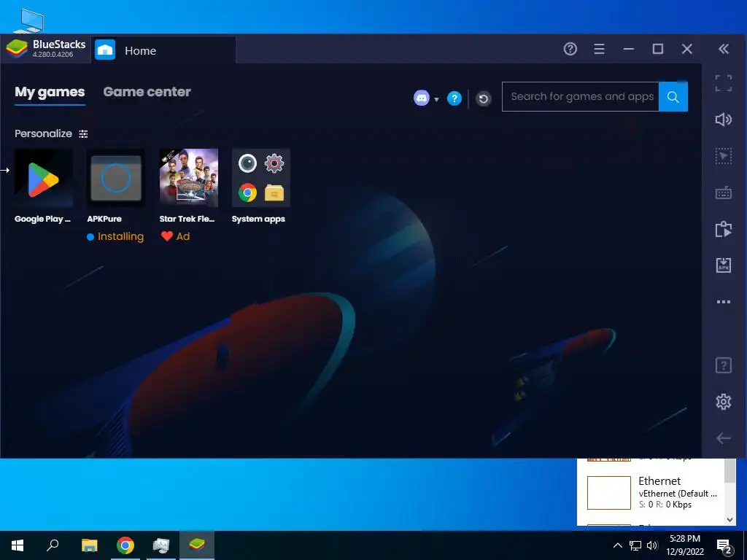The width and height of the screenshot is (747, 560).
Task: Open the Windows Start menu
Action: click(x=18, y=545)
